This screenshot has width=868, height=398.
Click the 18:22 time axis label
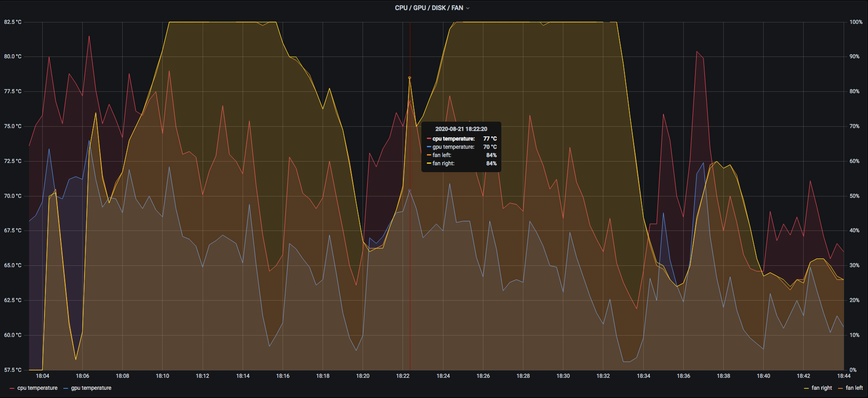[x=403, y=376]
